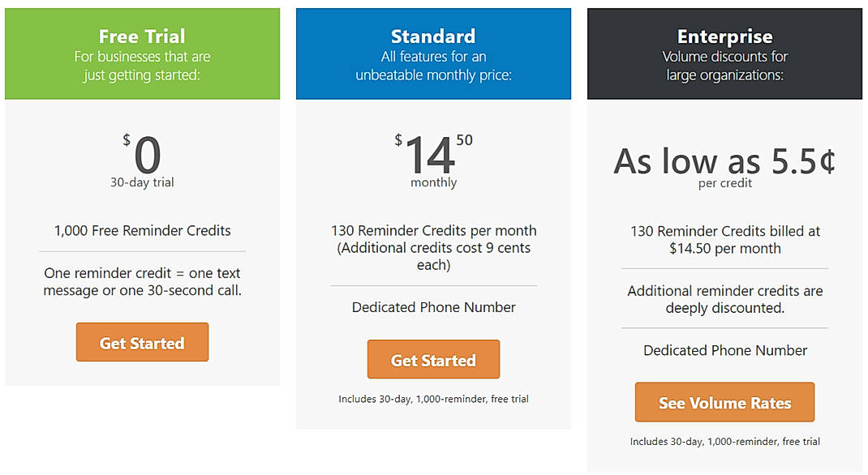Screen dimensions: 868x475
Task: Click the Dedicated Phone Number text in Standard
Action: click(433, 307)
